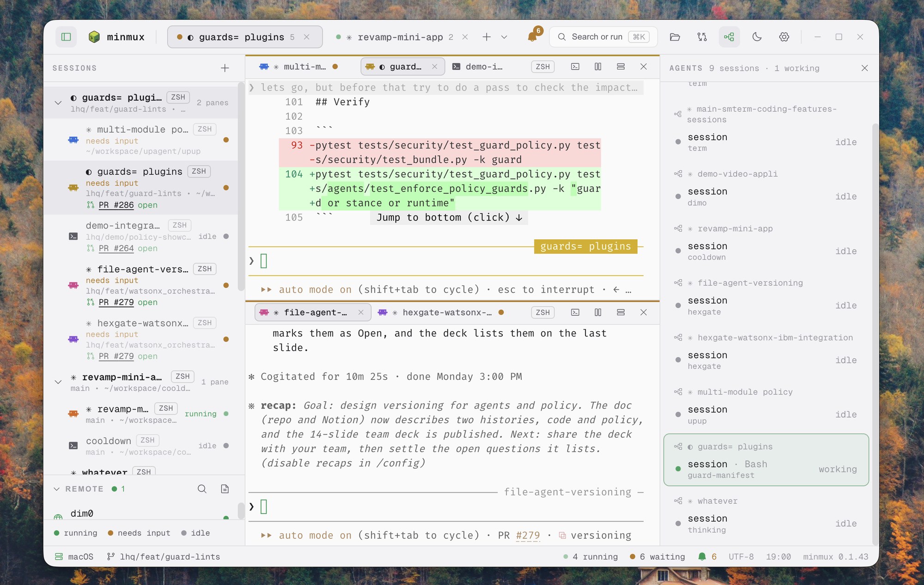Switch to dark mode moon icon
Screen dimensions: 924x585
pos(757,37)
